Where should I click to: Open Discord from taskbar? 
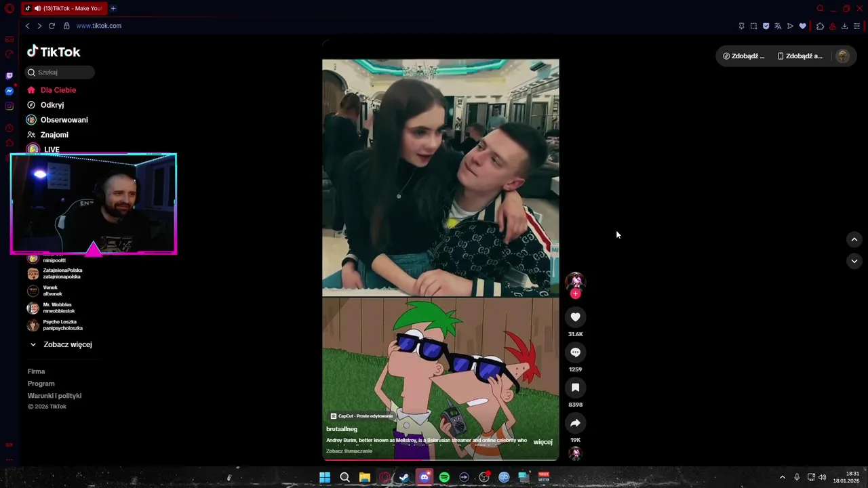coord(424,477)
